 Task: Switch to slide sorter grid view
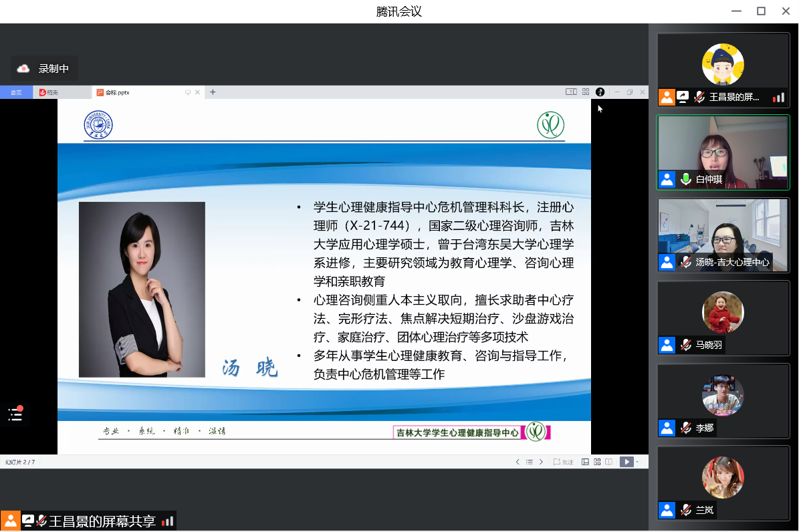click(596, 462)
